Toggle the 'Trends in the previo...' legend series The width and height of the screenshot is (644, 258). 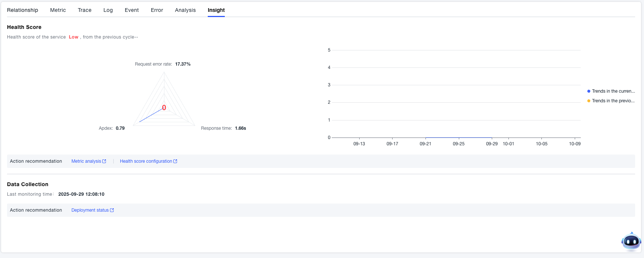point(613,101)
